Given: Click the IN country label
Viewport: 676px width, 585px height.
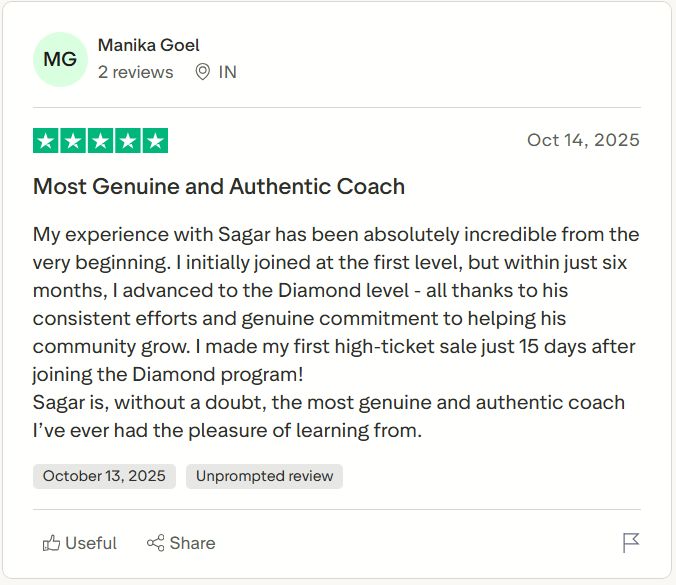Looking at the screenshot, I should (227, 72).
